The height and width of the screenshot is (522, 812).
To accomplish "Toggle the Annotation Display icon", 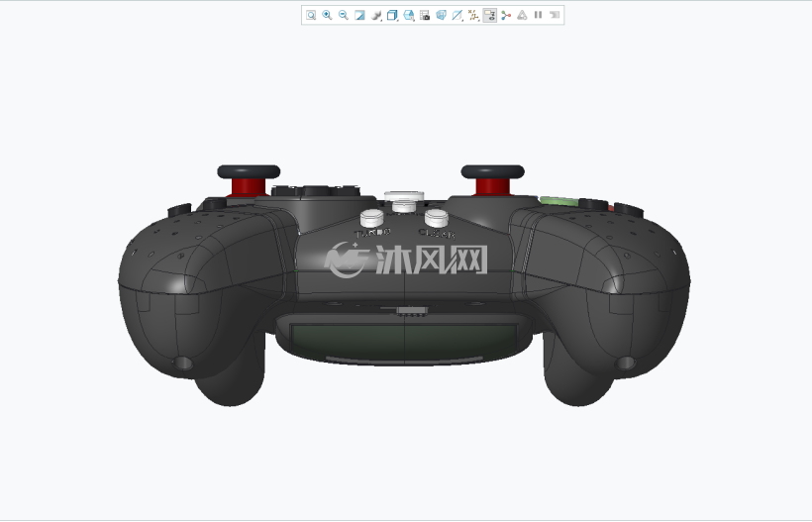I will click(489, 15).
